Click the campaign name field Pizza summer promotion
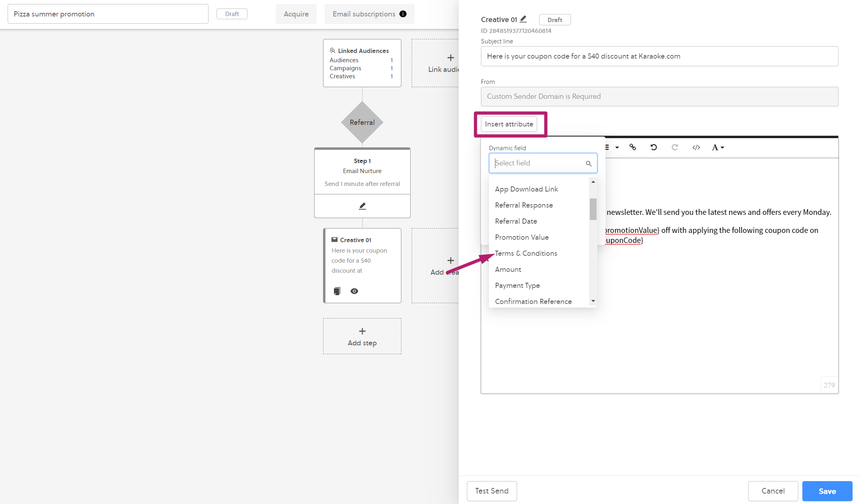 108,14
